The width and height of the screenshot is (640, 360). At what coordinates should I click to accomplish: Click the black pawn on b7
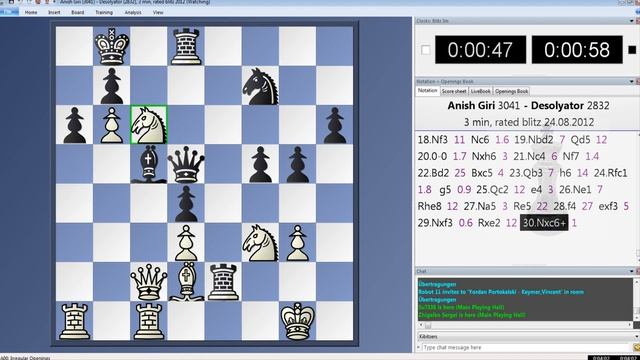tap(111, 86)
